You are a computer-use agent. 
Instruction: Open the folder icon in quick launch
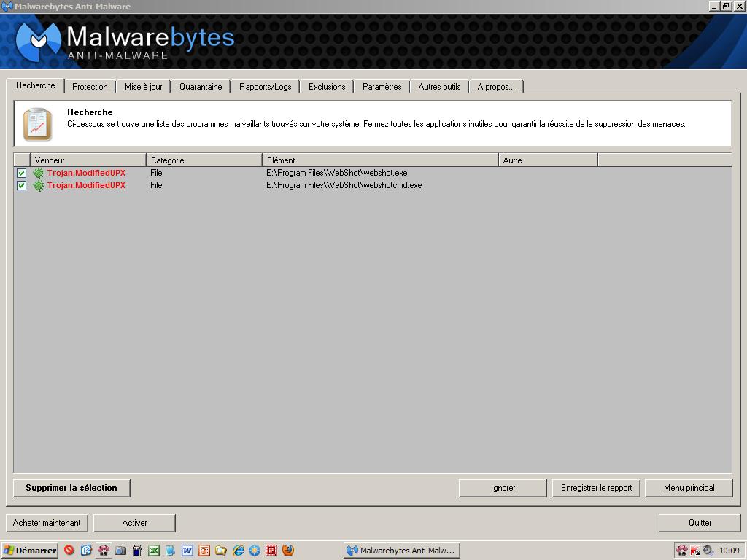[x=220, y=551]
